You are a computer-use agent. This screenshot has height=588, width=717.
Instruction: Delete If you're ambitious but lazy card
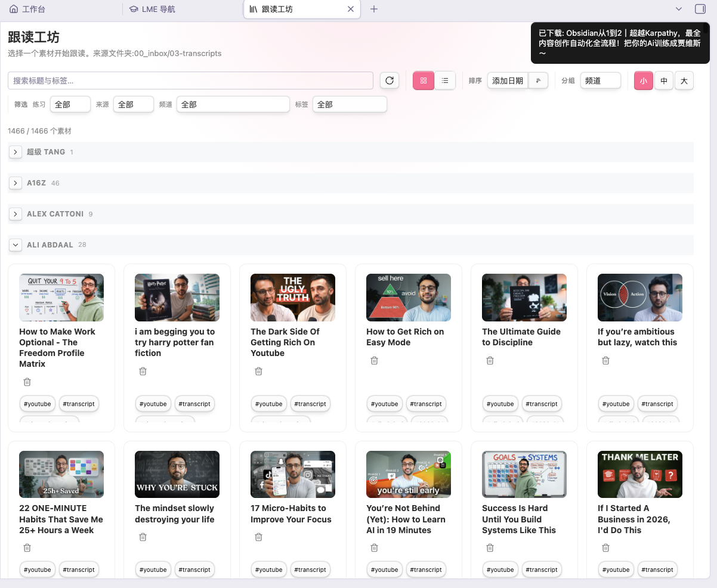tap(605, 361)
